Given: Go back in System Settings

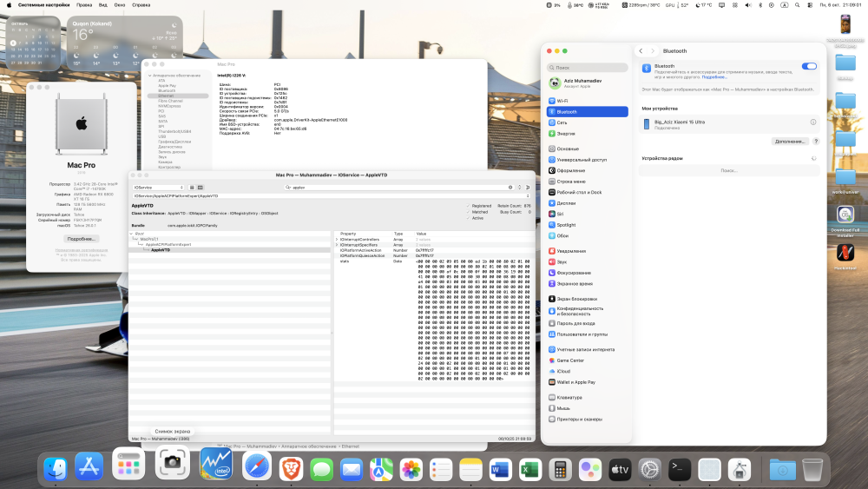Looking at the screenshot, I should pos(641,51).
